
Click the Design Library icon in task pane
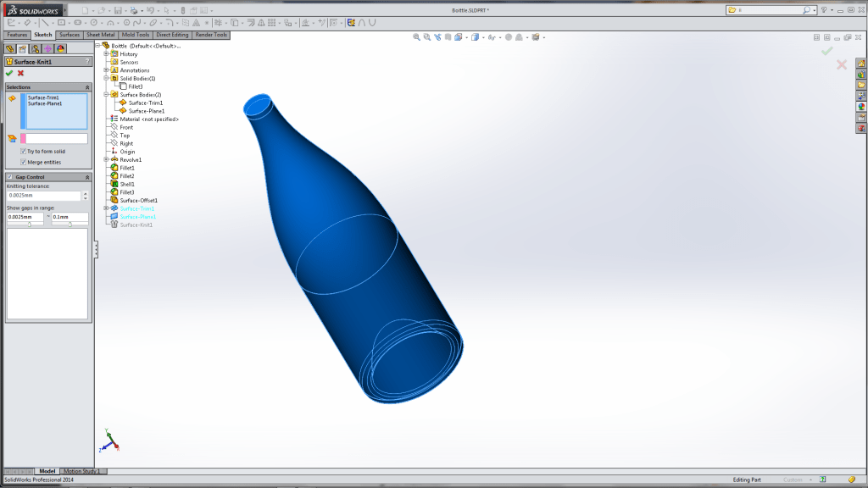pos(861,74)
